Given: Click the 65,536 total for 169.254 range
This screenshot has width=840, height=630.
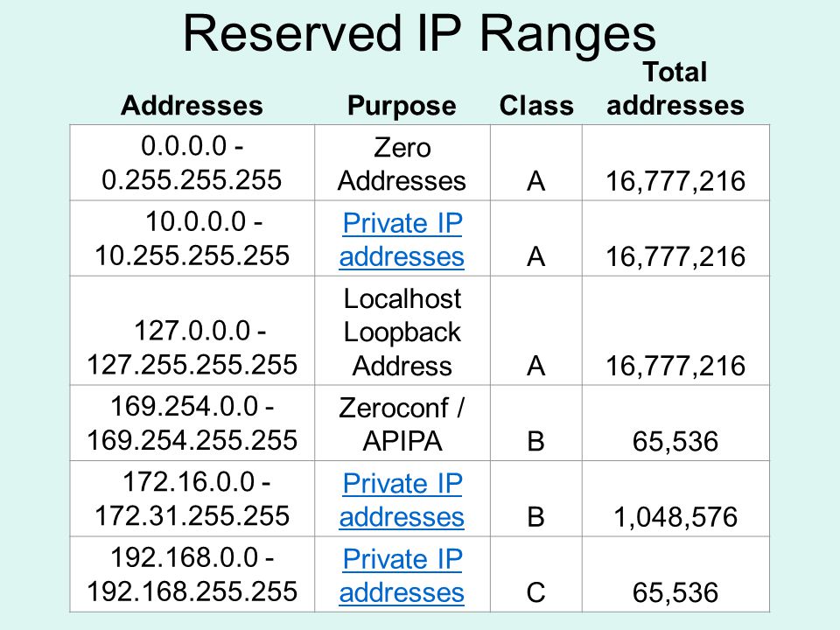Looking at the screenshot, I should [x=676, y=423].
